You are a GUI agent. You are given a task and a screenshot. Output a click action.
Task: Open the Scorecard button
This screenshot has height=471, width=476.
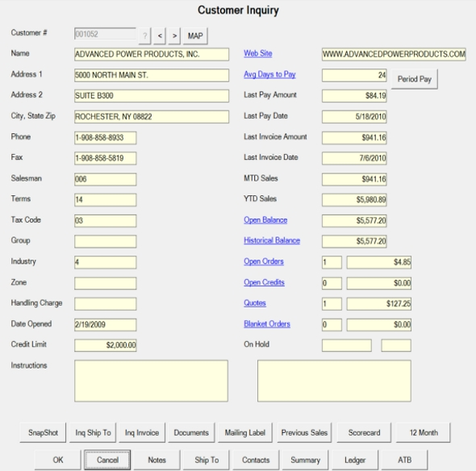coord(364,433)
